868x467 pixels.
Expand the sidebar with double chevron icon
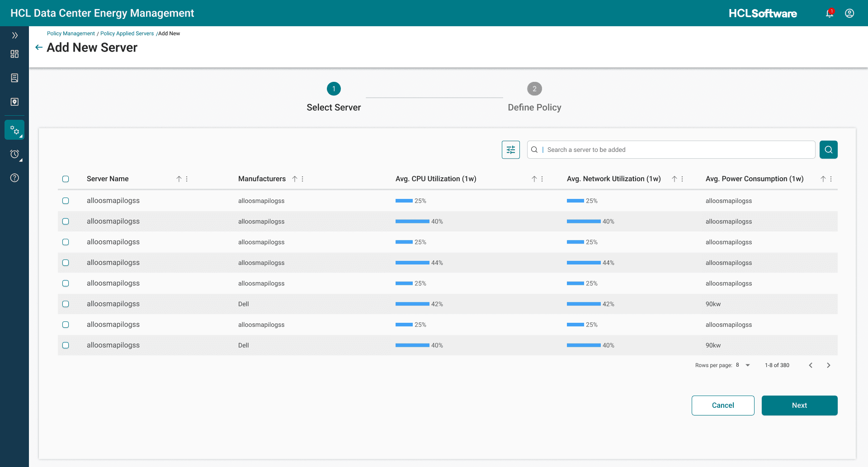[14, 35]
